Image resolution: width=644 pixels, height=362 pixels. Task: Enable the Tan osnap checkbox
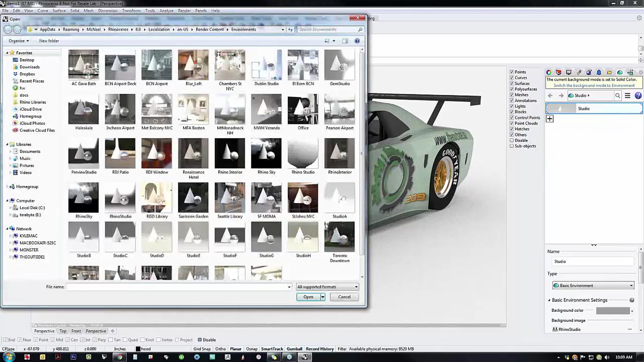[111, 340]
